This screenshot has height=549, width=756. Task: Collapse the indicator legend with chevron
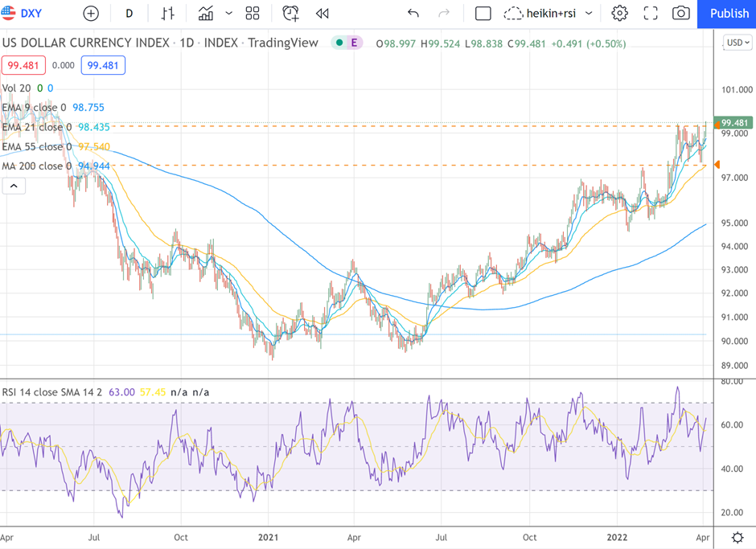[14, 186]
